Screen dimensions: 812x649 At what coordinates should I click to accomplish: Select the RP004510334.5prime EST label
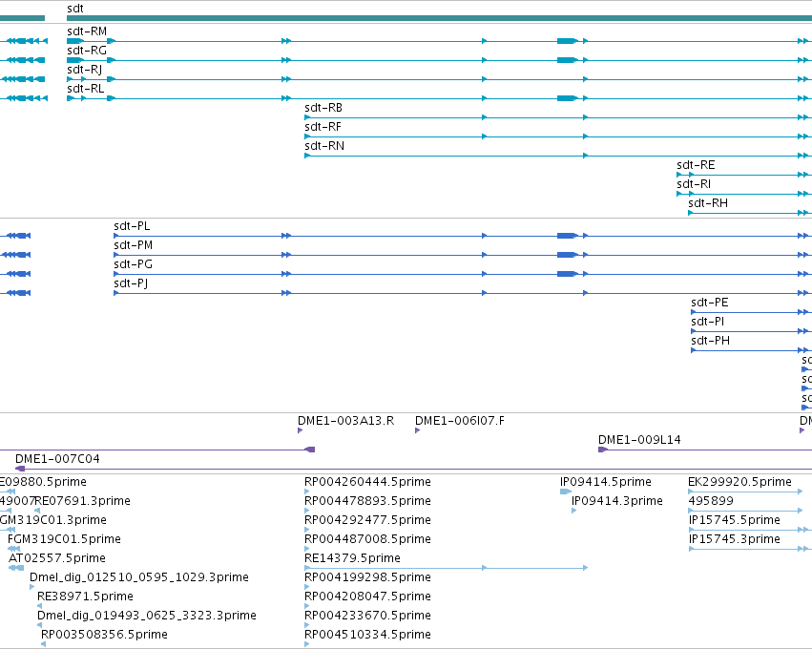click(367, 635)
